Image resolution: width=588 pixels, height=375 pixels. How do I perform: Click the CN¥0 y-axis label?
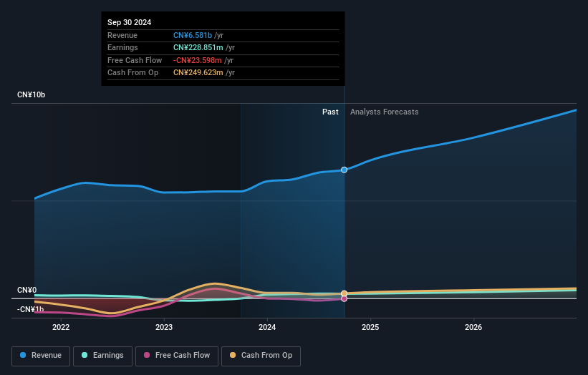(x=27, y=290)
